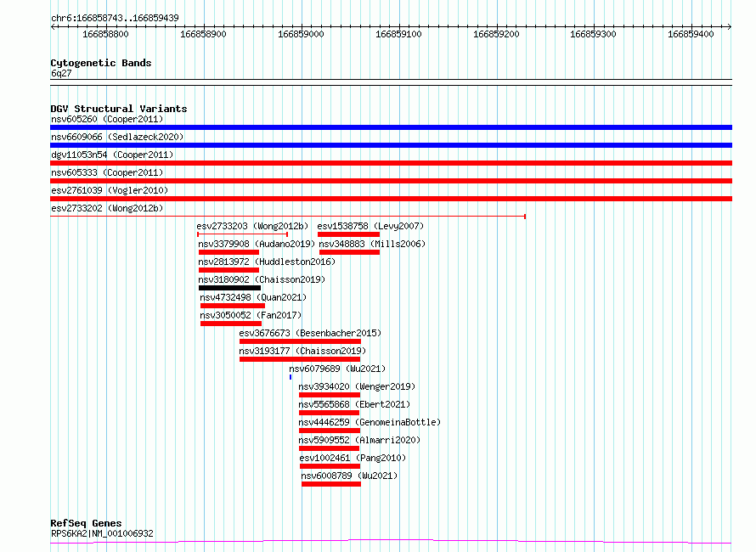Image resolution: width=756 pixels, height=552 pixels.
Task: Open the nsv3934020 (Wenger2019) variant
Action: tap(357, 386)
